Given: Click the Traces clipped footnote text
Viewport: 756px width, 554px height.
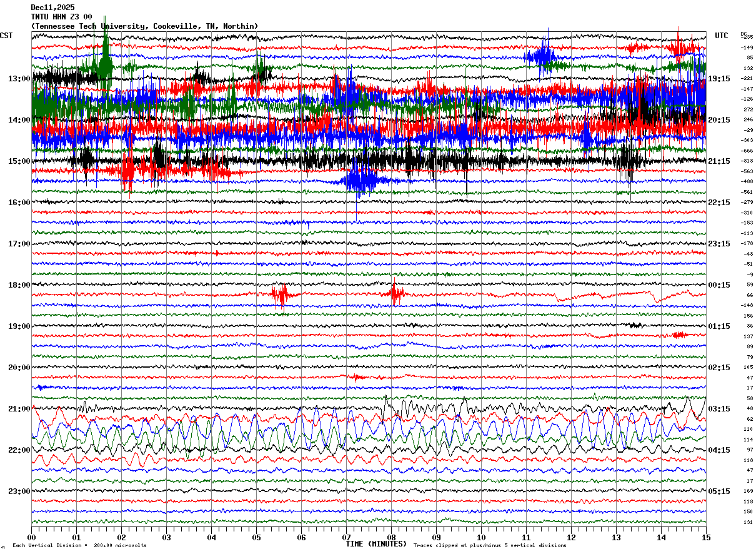Looking at the screenshot, I should tap(490, 546).
